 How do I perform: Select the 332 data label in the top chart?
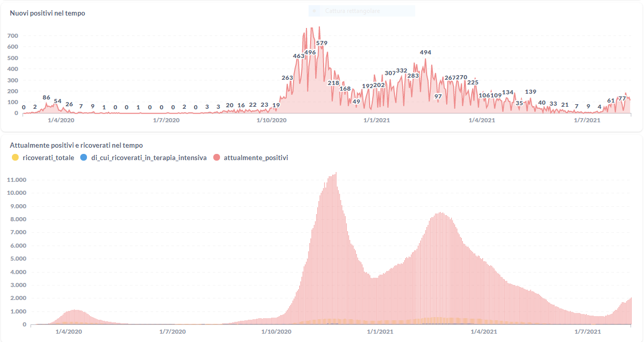click(402, 70)
